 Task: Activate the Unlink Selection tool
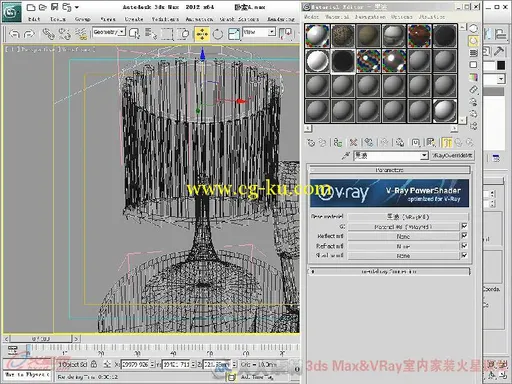click(x=64, y=34)
